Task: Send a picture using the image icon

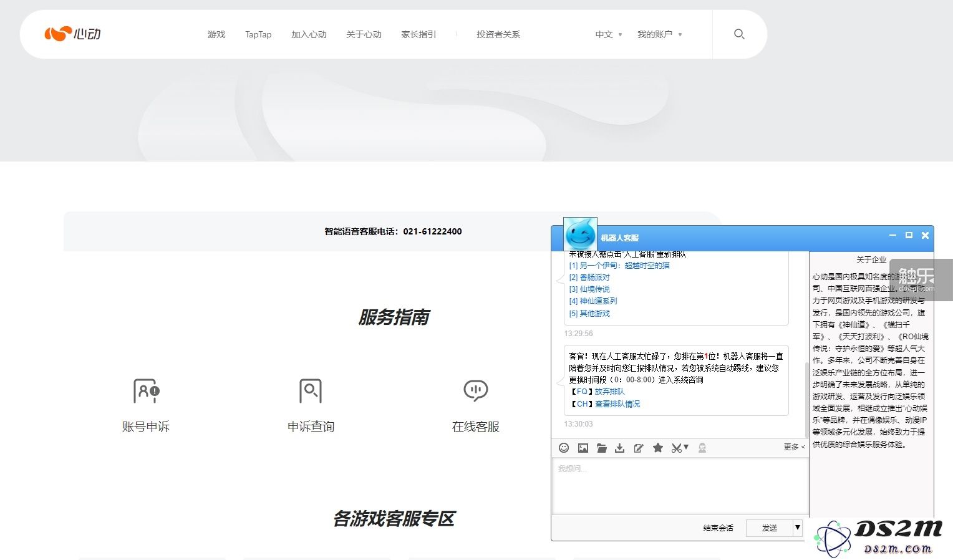Action: (583, 448)
